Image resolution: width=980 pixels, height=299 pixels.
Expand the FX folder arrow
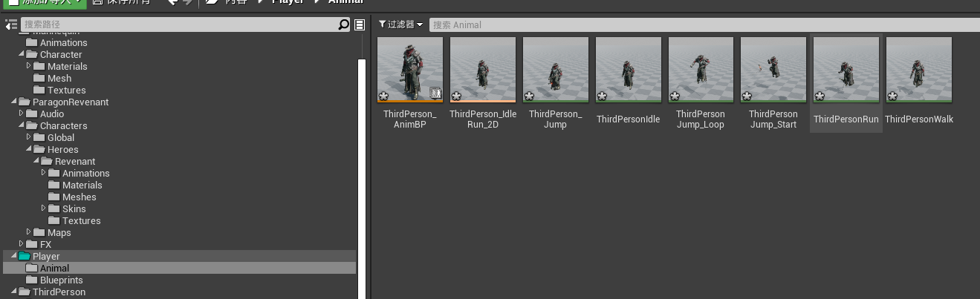22,244
